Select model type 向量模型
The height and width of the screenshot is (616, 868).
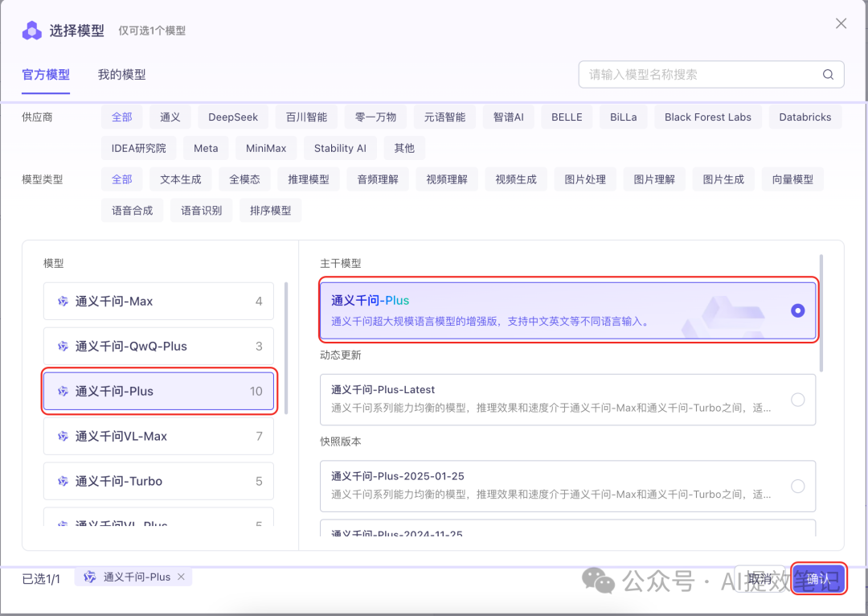tap(792, 179)
